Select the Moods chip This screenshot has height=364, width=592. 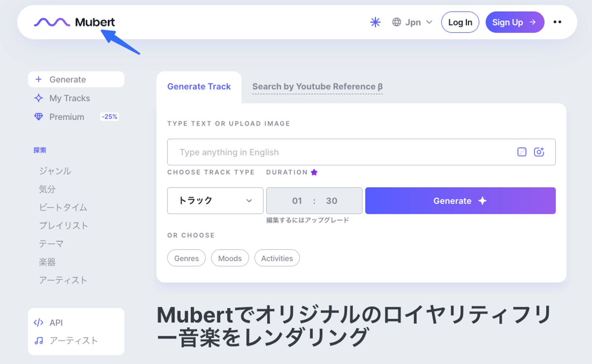230,258
